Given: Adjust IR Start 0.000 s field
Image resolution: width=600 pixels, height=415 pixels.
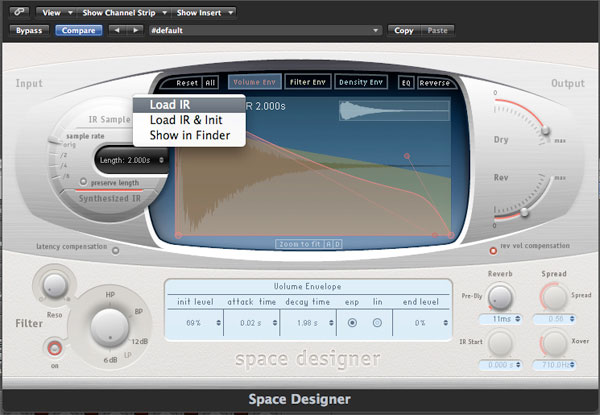Looking at the screenshot, I should (501, 365).
